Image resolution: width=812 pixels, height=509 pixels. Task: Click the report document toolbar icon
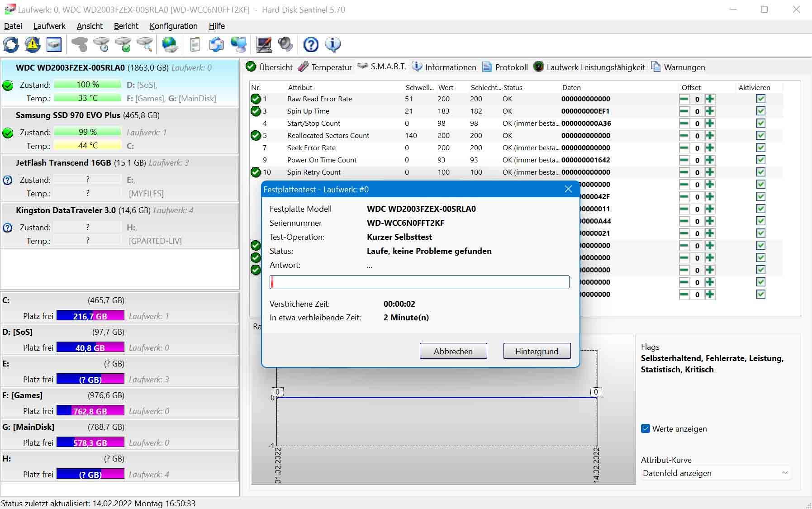195,44
